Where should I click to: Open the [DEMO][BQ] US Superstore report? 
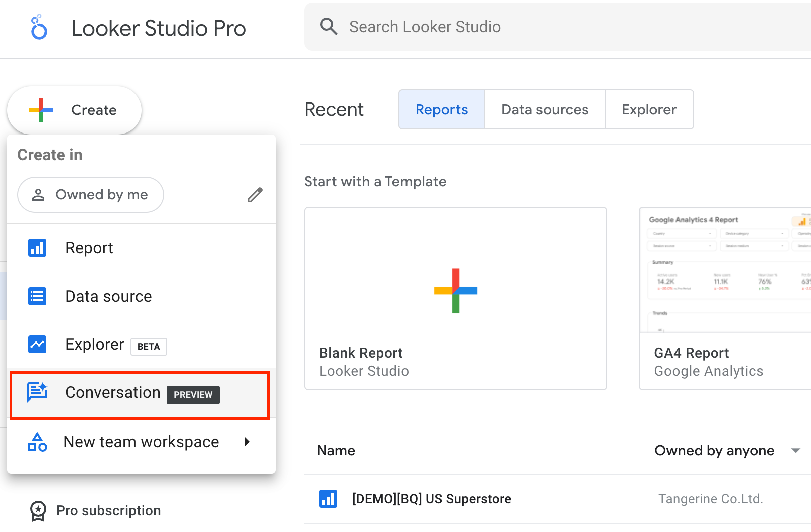[432, 499]
